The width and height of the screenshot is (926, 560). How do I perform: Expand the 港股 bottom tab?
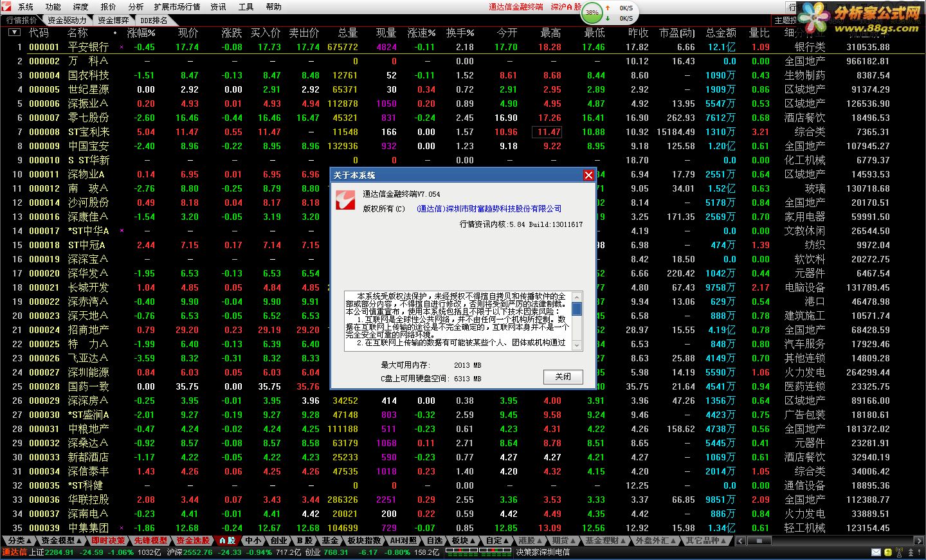click(x=531, y=541)
